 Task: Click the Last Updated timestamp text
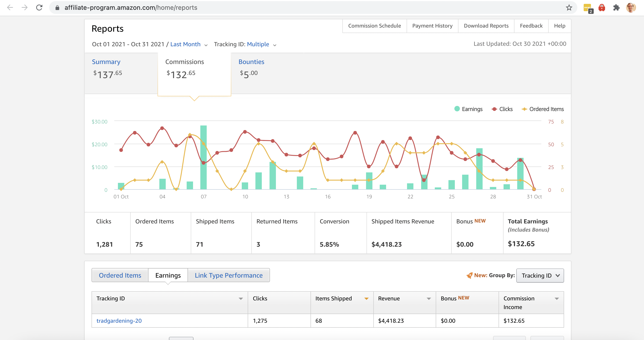click(x=520, y=44)
